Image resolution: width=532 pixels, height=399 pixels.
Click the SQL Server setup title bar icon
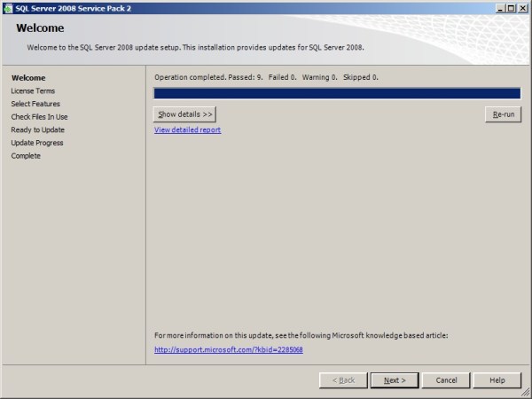tap(8, 7)
